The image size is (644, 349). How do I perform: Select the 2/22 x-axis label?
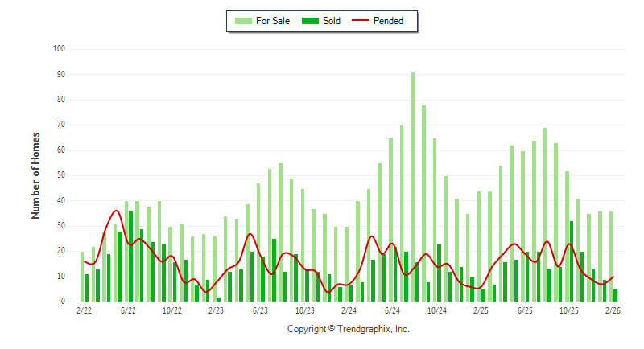click(x=84, y=310)
